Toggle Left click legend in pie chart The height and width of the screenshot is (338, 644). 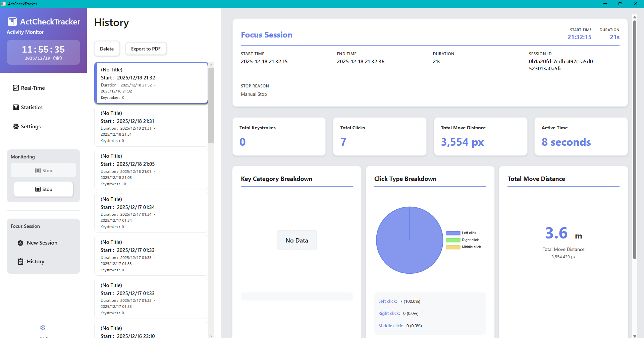(453, 233)
